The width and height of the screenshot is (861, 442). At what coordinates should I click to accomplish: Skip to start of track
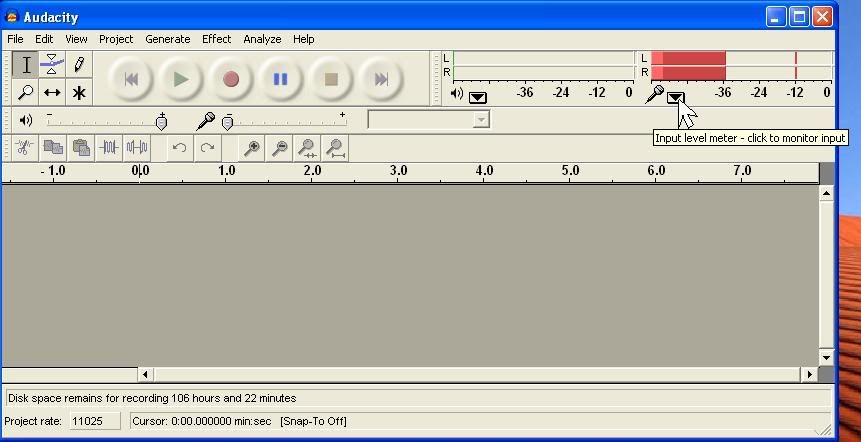[x=131, y=80]
